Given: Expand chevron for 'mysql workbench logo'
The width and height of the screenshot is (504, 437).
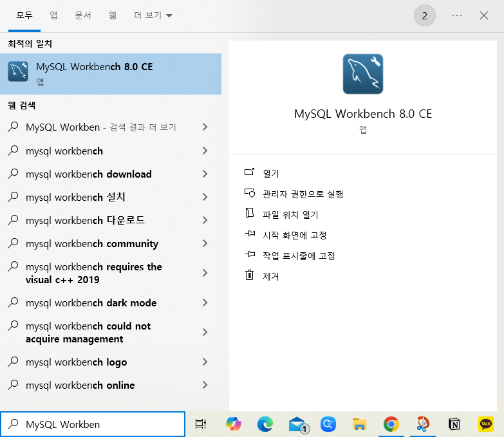Looking at the screenshot, I should click(205, 362).
